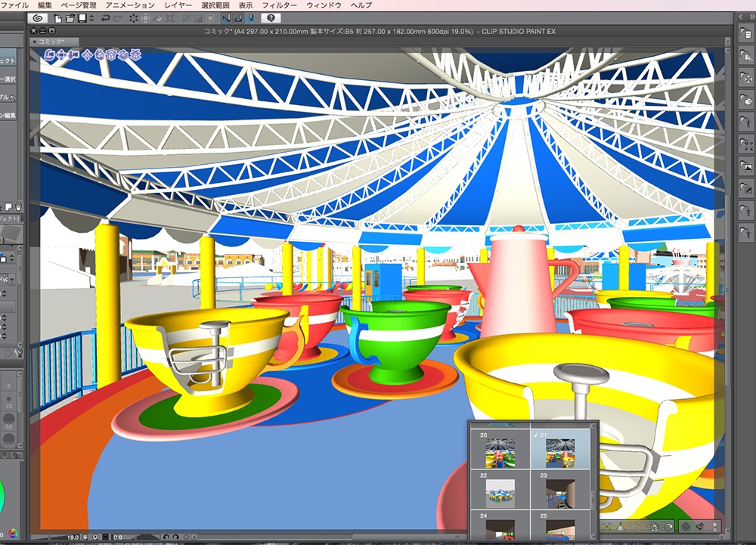Toggle Snap to Ruler
756x545 pixels.
coord(226,18)
